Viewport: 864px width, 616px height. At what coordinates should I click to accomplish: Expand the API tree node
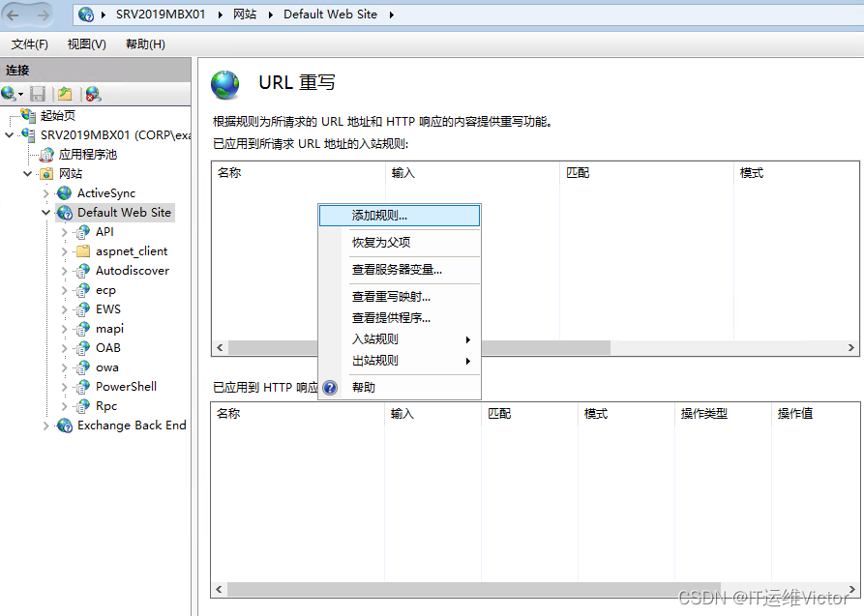pos(65,232)
